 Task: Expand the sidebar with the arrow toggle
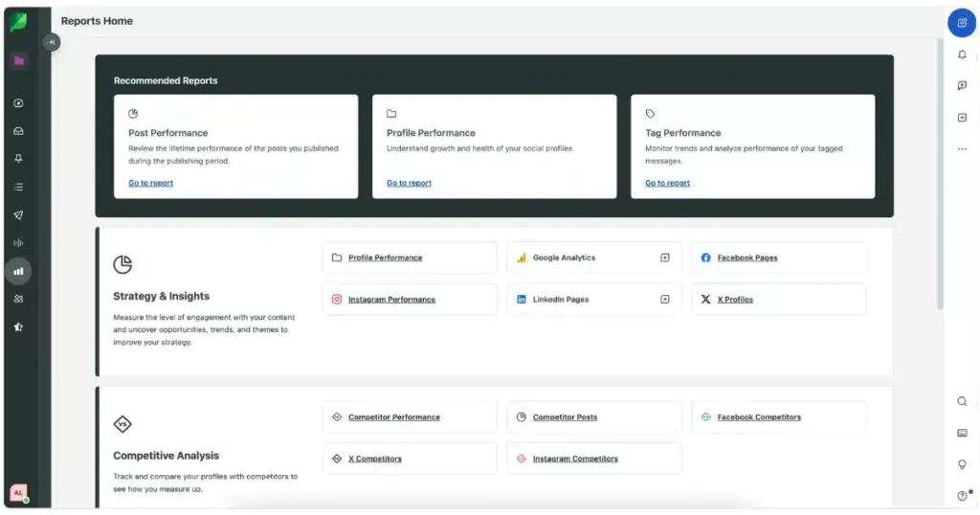[52, 42]
